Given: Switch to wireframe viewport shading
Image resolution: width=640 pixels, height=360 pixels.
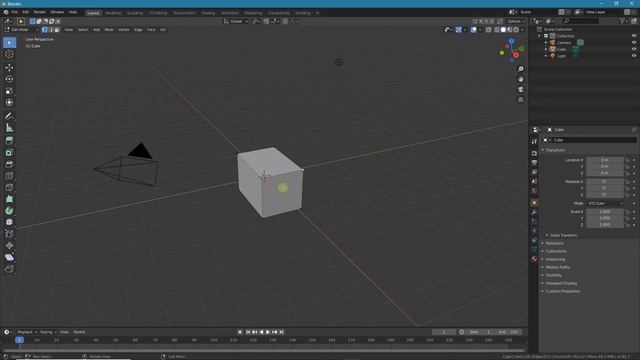Looking at the screenshot, I should point(497,30).
